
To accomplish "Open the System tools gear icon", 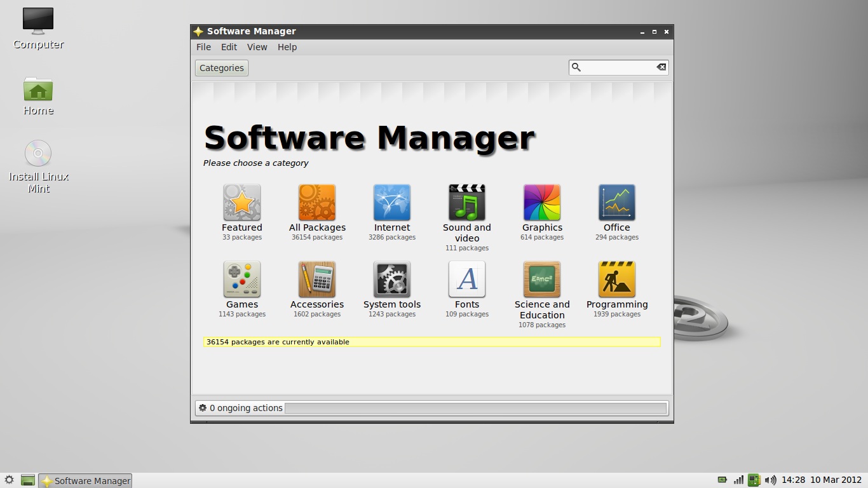I will click(x=392, y=280).
